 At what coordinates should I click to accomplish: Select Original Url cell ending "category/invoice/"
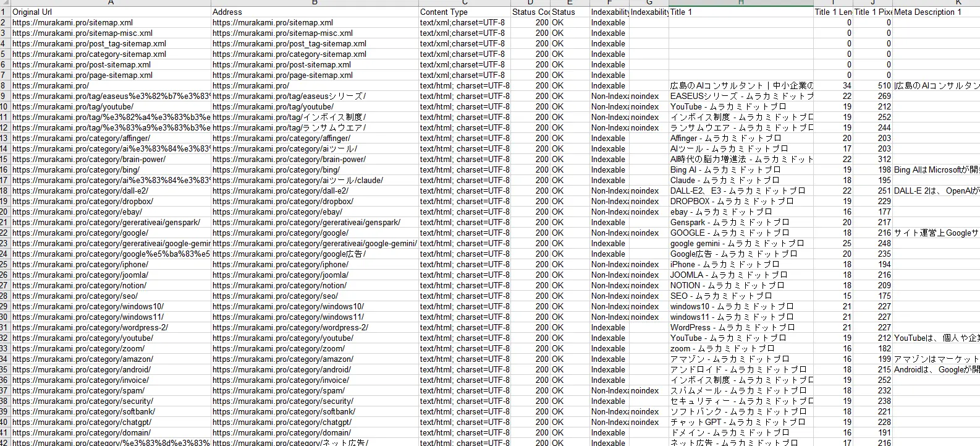coord(111,380)
